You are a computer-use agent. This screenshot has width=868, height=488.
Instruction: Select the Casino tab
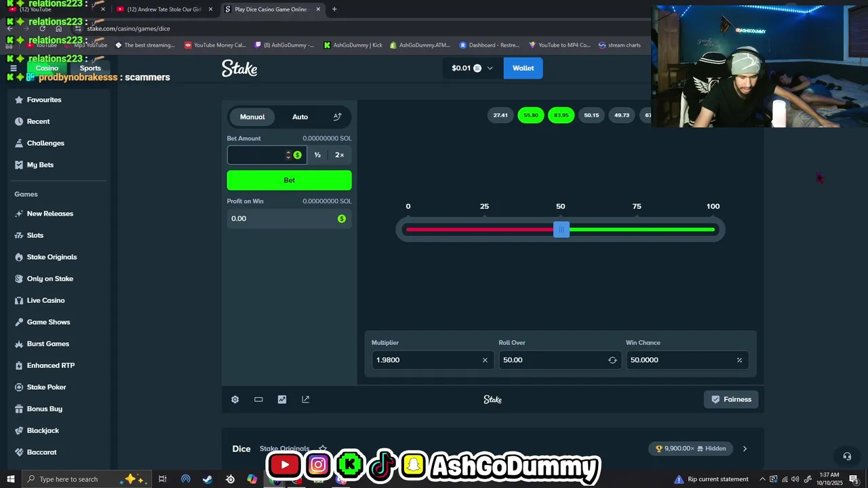(x=47, y=68)
